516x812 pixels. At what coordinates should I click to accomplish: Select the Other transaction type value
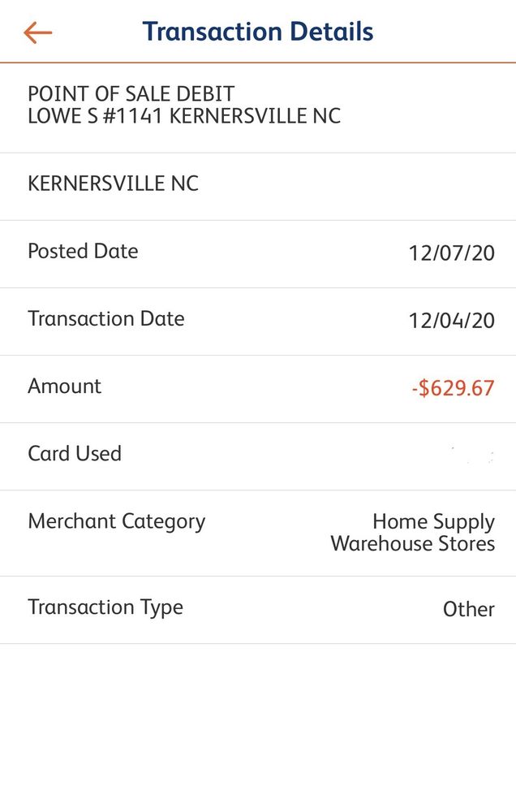(x=468, y=609)
